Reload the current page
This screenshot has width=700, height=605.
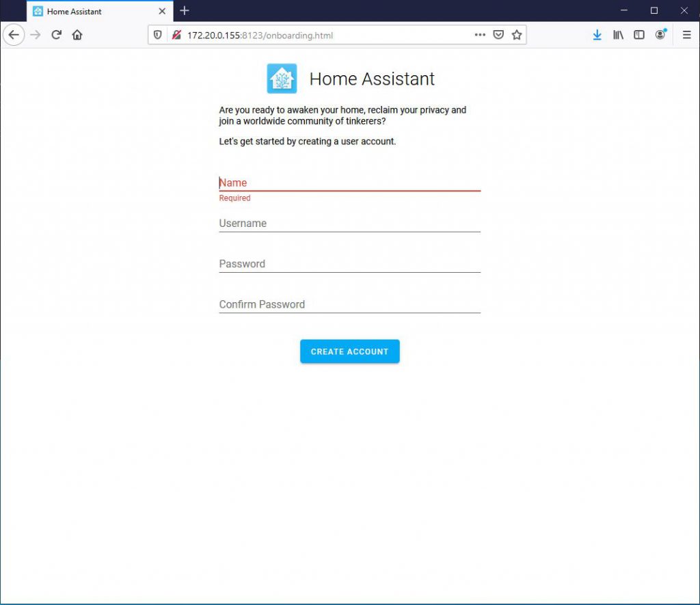56,35
